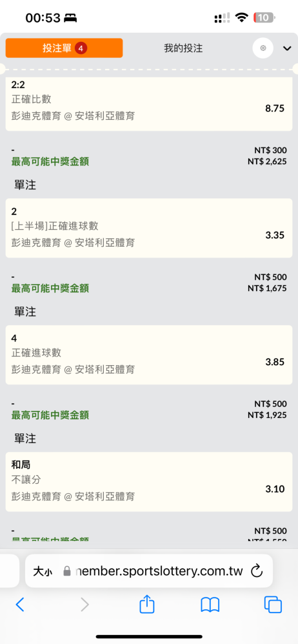Select the 2:2 正確比數 bet card

[149, 104]
